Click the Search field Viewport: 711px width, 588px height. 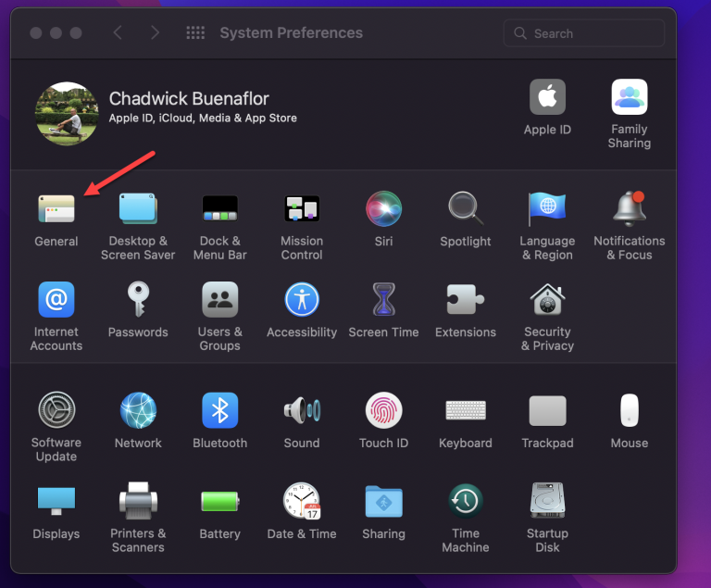click(584, 33)
